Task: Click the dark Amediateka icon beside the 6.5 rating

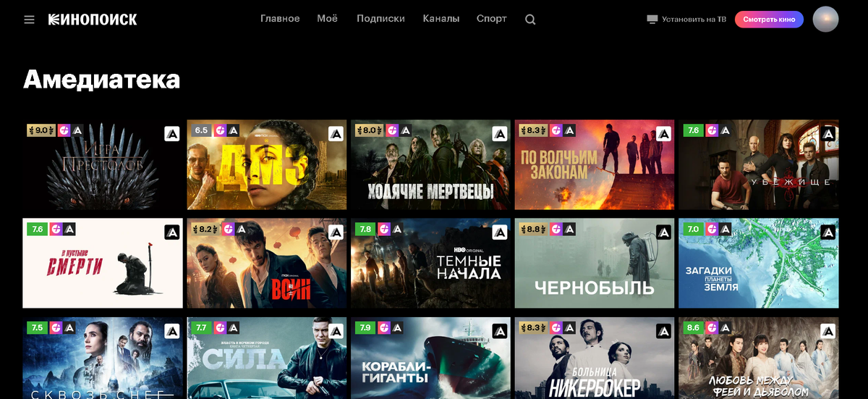Action: [233, 130]
